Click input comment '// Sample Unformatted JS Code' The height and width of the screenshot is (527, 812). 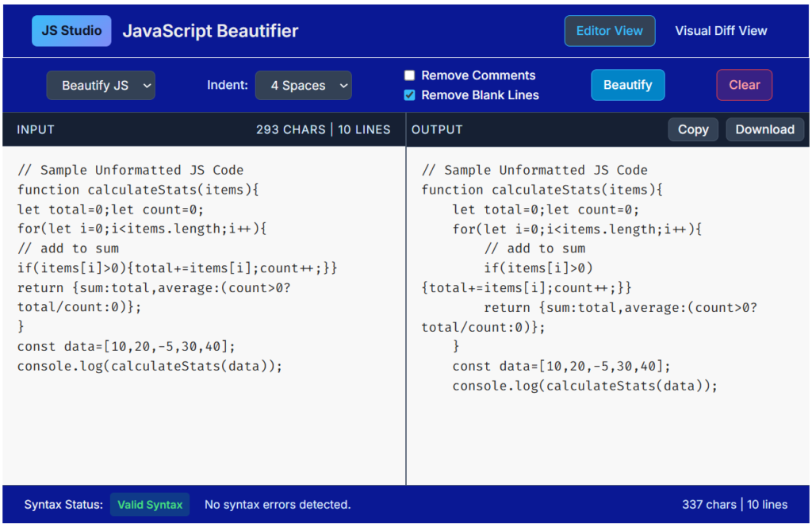tap(131, 171)
